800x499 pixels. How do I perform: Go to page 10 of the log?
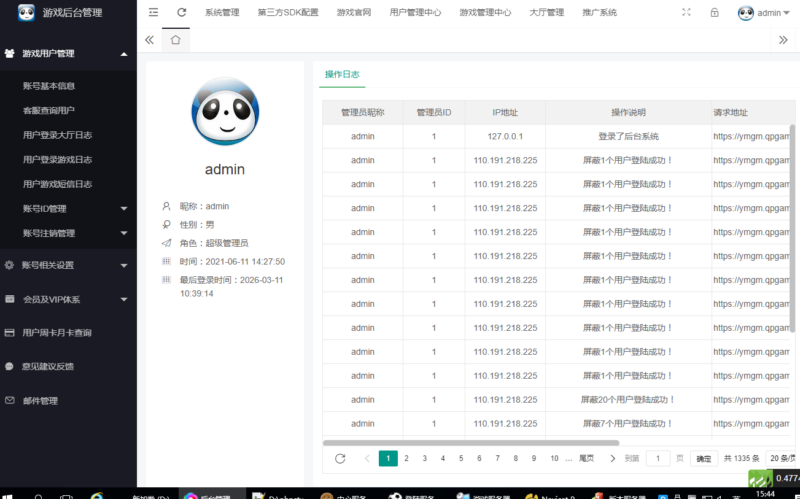[554, 458]
